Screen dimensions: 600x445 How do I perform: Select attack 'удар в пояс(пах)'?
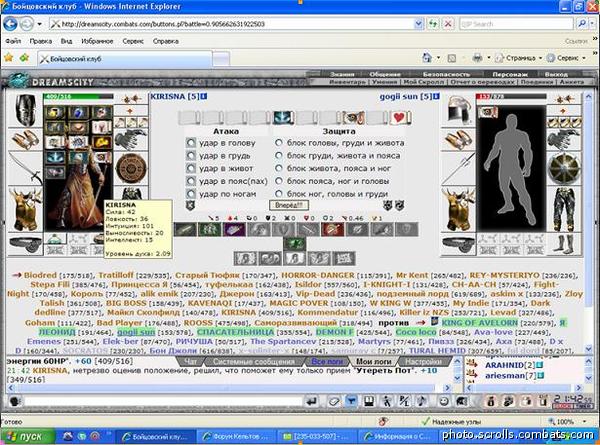191,181
